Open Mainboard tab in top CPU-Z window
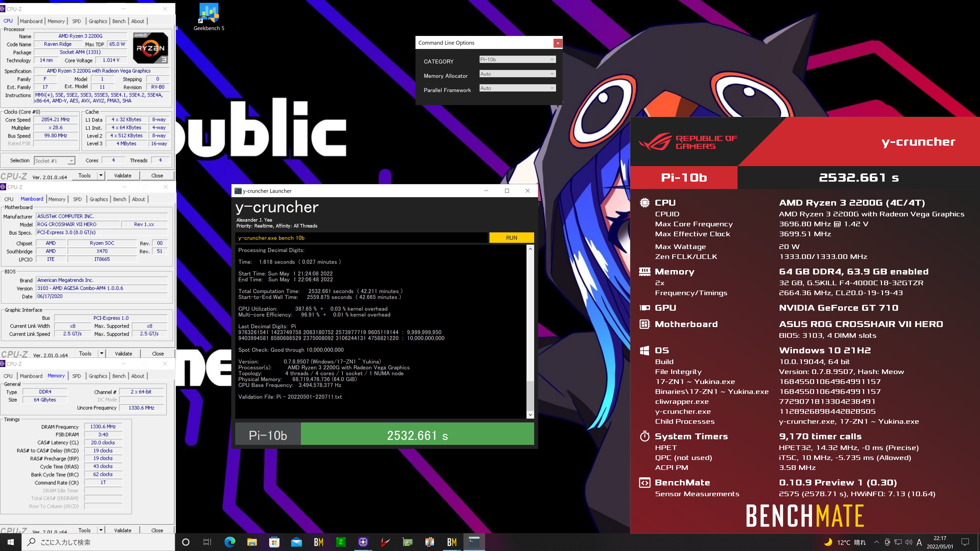Viewport: 980px width, 551px height. (31, 21)
